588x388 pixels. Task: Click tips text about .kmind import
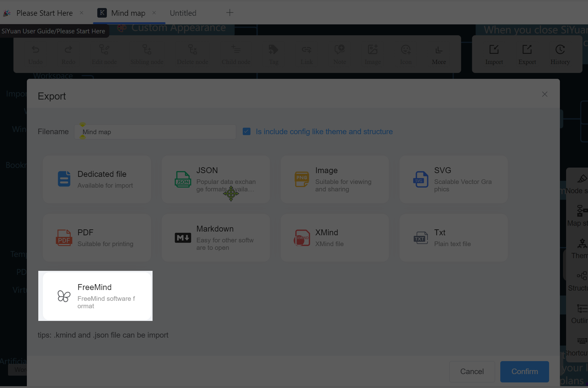pos(103,335)
